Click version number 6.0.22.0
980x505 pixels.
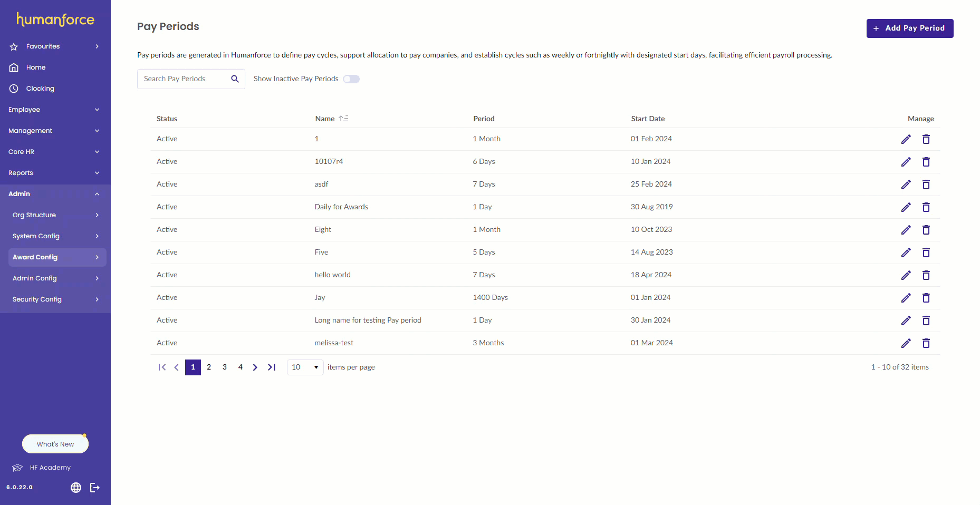click(20, 488)
